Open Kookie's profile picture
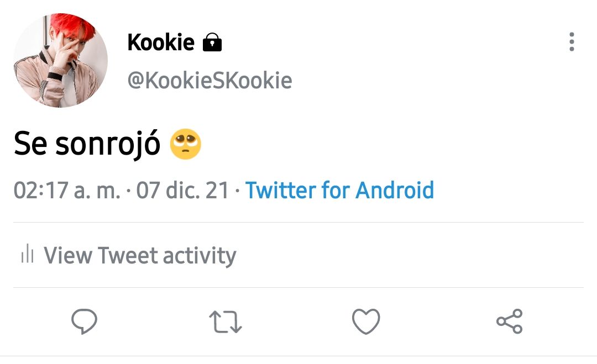This screenshot has height=364, width=597. [x=61, y=60]
